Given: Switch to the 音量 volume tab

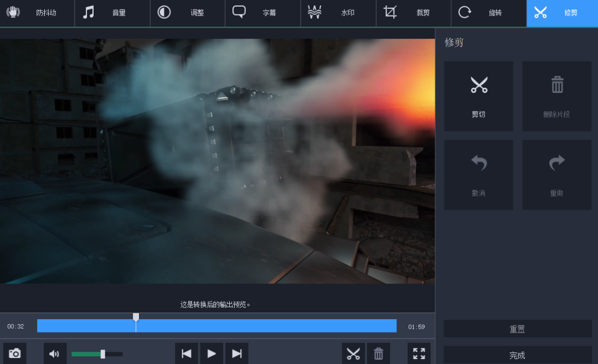Looking at the screenshot, I should pos(112,13).
